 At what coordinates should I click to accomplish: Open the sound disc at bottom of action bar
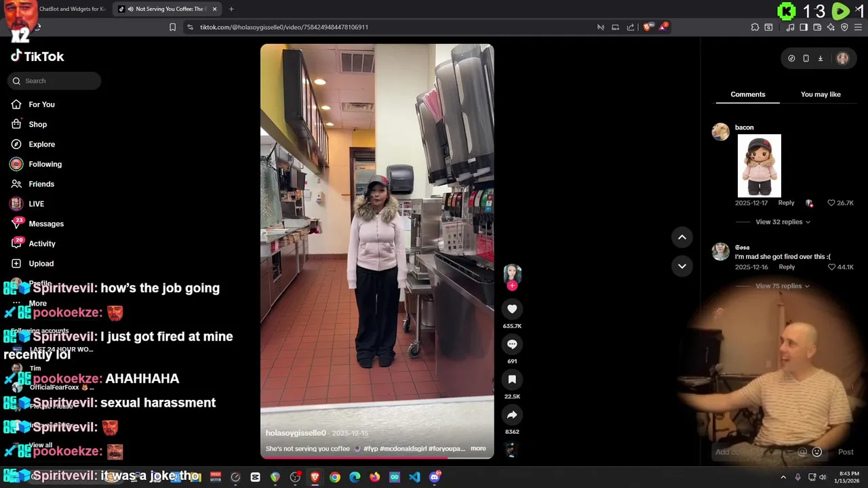coord(512,449)
